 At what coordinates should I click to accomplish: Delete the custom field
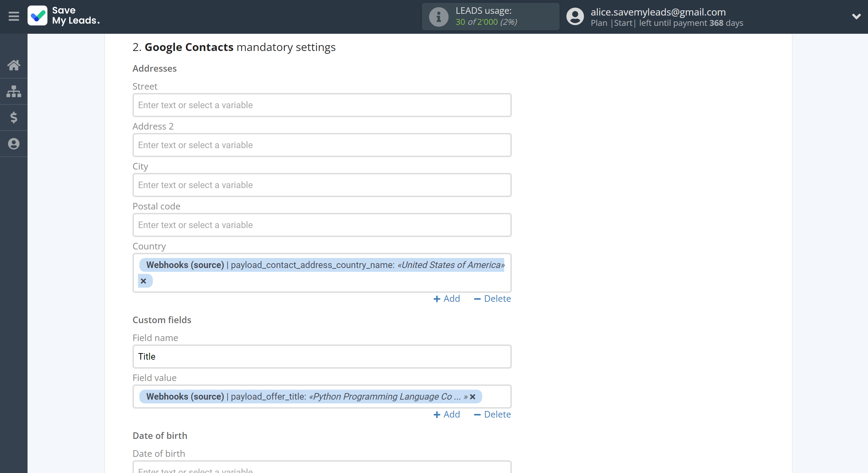492,414
